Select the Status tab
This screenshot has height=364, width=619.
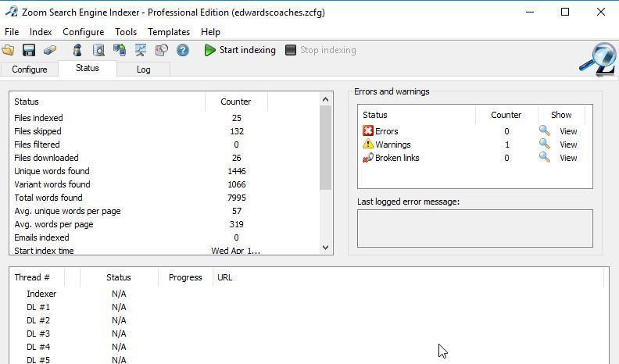pyautogui.click(x=88, y=68)
